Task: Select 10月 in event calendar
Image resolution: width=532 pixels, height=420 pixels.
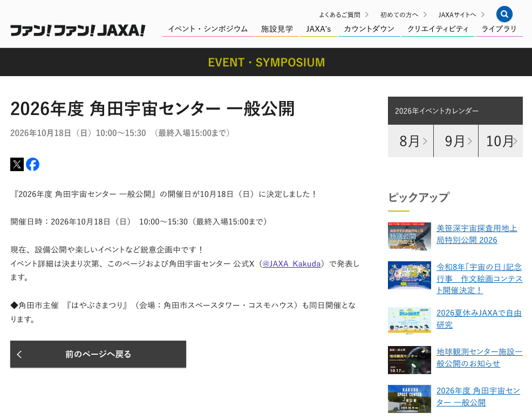Action: (501, 141)
